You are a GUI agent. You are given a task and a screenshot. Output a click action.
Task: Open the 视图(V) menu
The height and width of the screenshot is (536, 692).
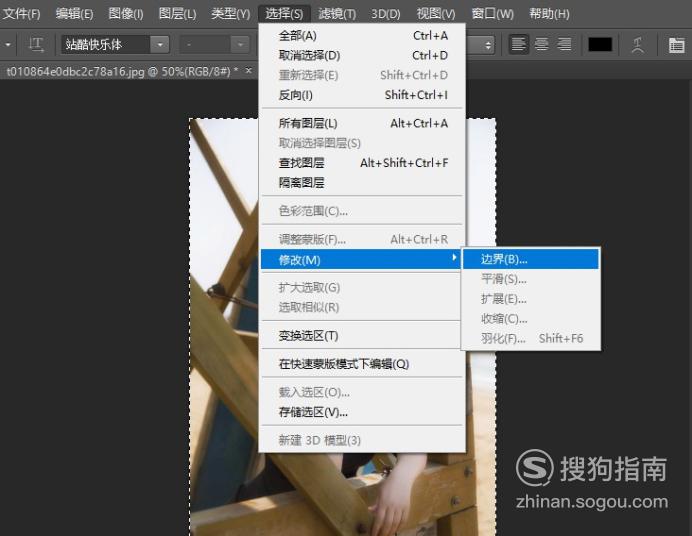(x=436, y=14)
